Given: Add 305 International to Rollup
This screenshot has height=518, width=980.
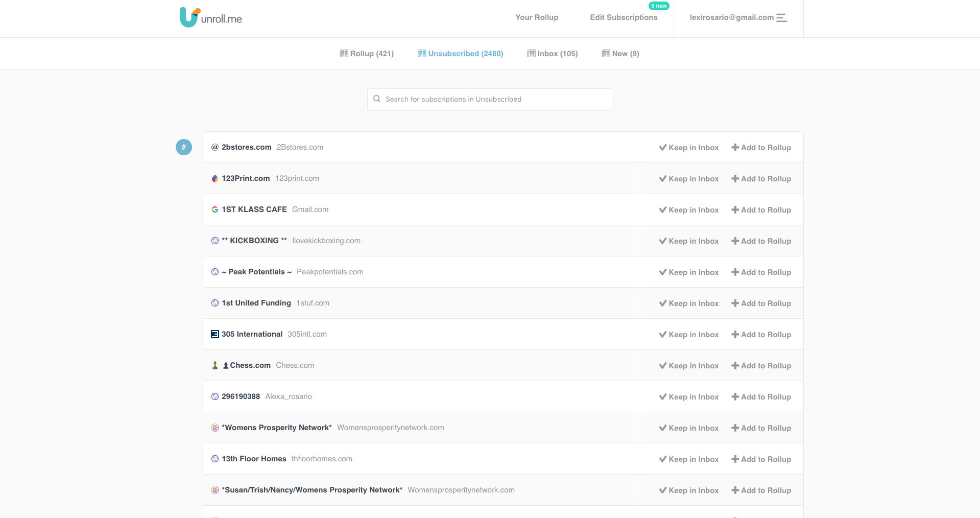Looking at the screenshot, I should coord(761,335).
